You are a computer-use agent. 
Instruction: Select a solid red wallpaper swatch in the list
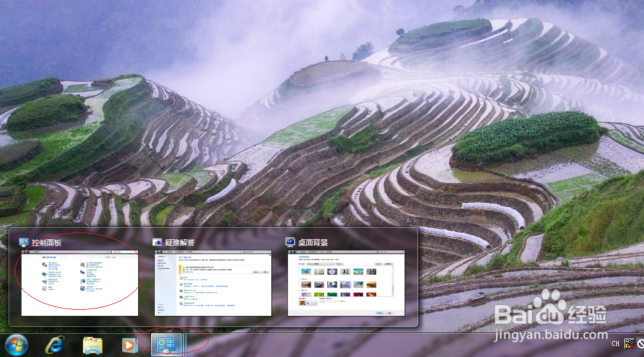[360, 294]
